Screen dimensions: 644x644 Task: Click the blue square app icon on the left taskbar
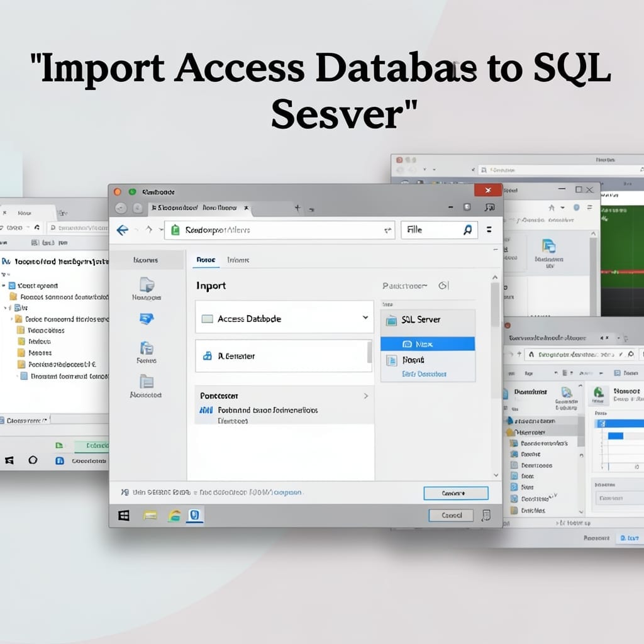tap(60, 461)
